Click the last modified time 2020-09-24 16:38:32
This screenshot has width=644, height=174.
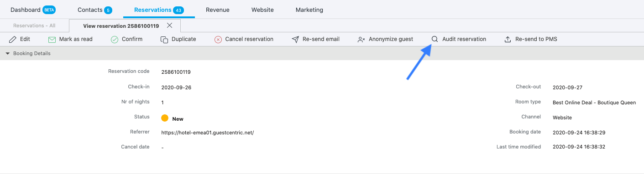579,147
